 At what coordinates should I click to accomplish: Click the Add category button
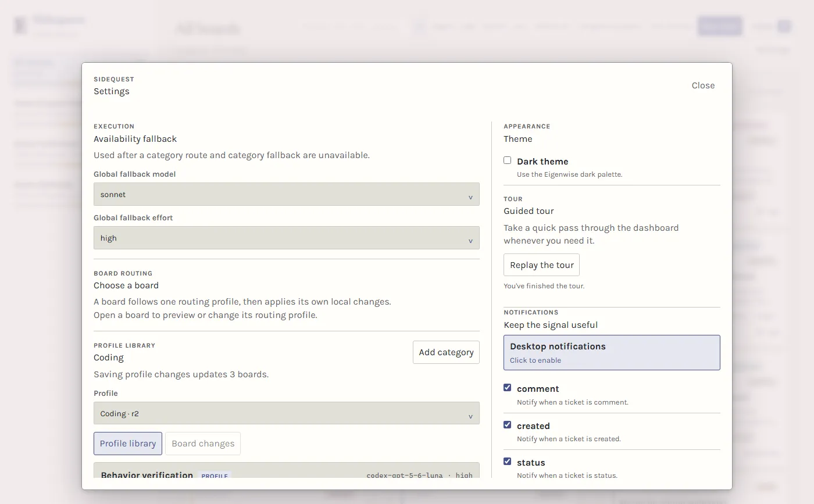pyautogui.click(x=446, y=352)
